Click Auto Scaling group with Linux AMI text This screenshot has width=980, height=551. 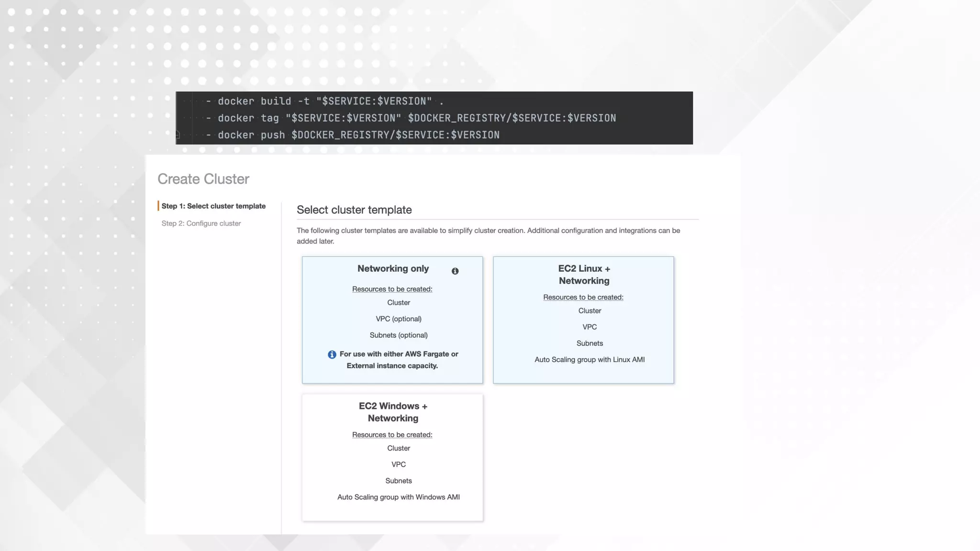click(x=590, y=360)
